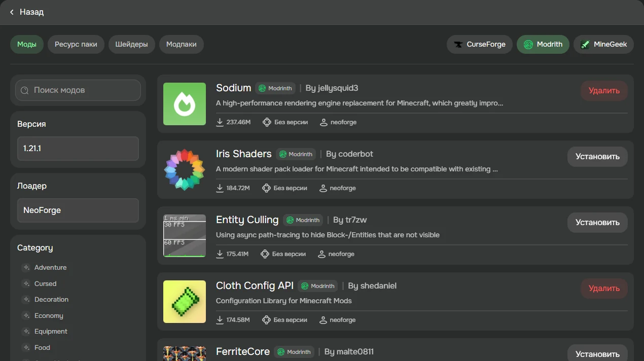Click Sodium's download count icon

(220, 122)
